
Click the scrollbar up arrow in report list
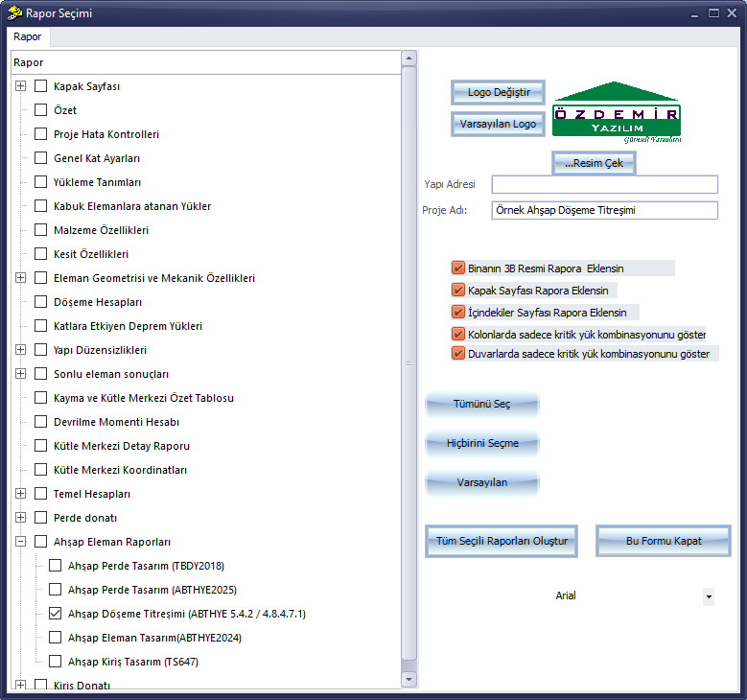tap(409, 58)
